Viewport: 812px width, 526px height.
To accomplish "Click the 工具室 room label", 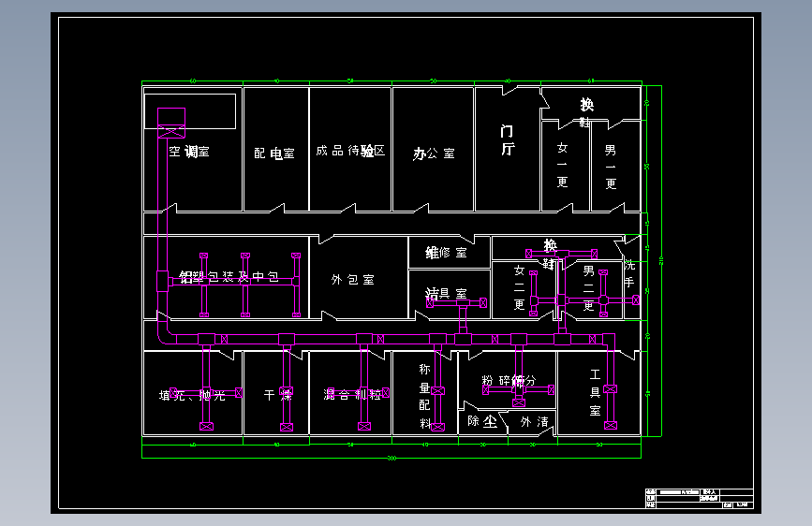I will tap(595, 392).
